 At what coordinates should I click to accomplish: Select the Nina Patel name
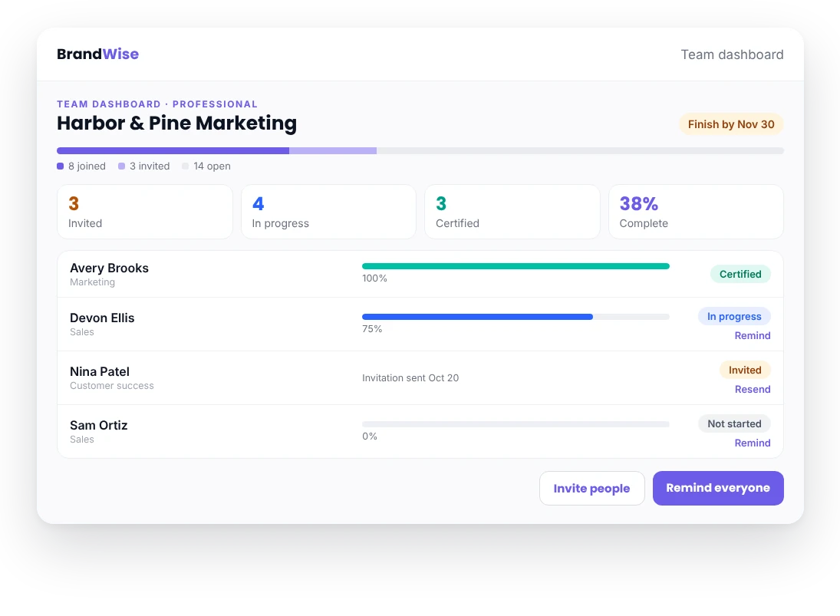click(x=100, y=371)
